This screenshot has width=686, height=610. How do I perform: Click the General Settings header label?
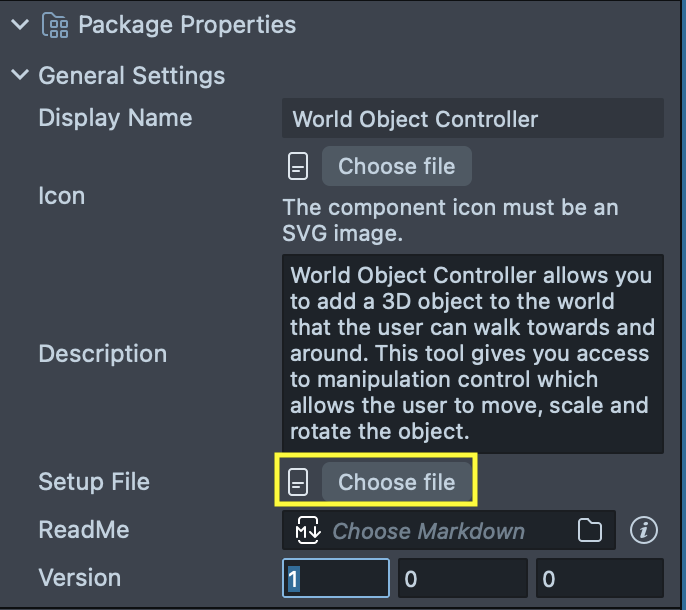(x=131, y=75)
